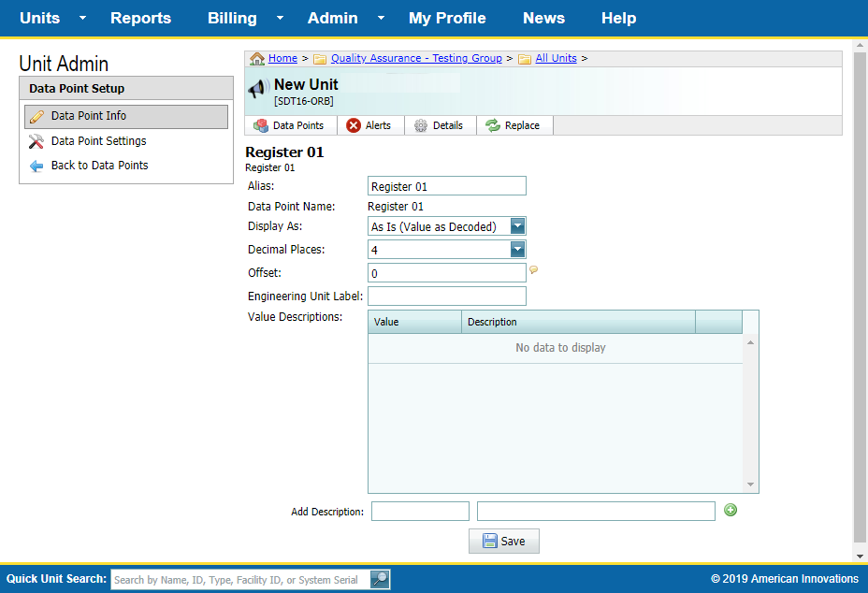Select the Reports menu

(x=140, y=18)
